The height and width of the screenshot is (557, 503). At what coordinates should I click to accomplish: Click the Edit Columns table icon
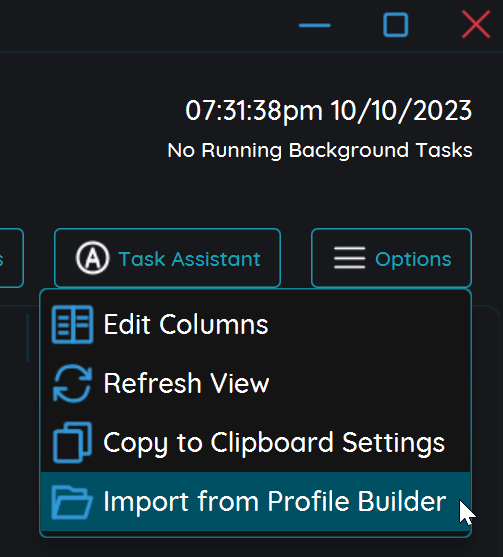click(x=72, y=324)
